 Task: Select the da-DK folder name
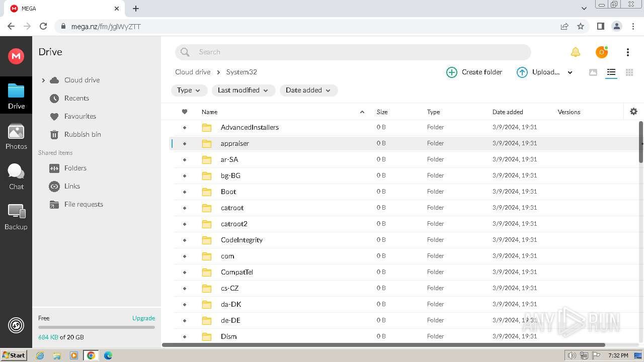coord(231,304)
